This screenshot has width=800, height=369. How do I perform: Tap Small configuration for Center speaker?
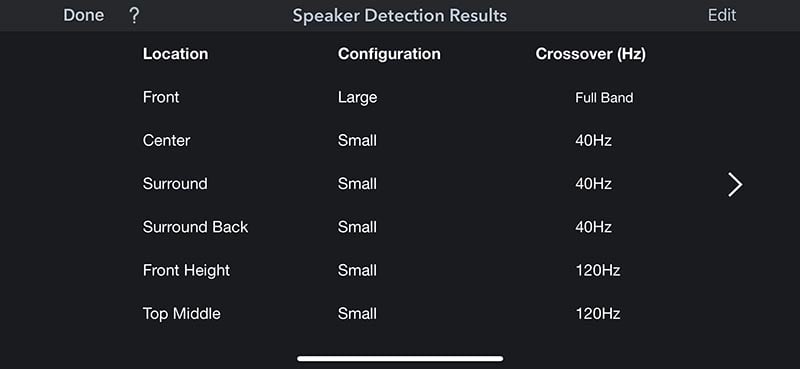click(357, 140)
